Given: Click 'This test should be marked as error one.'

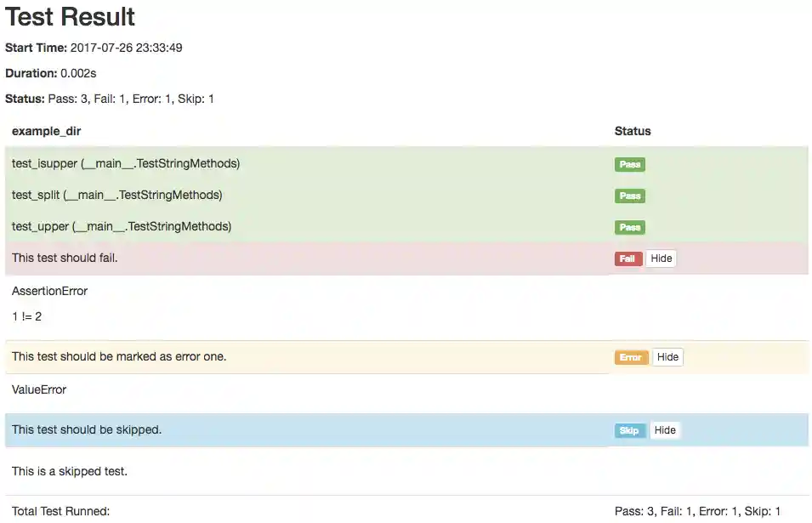Looking at the screenshot, I should (119, 357).
